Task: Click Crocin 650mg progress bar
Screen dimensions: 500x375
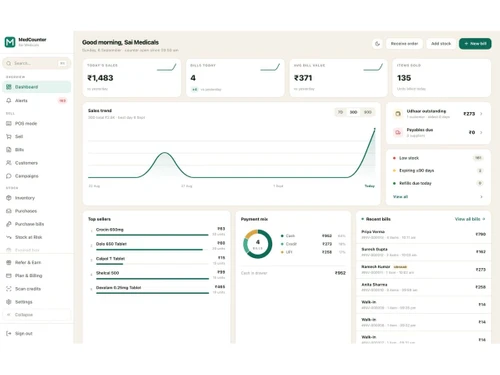Action: coord(152,235)
